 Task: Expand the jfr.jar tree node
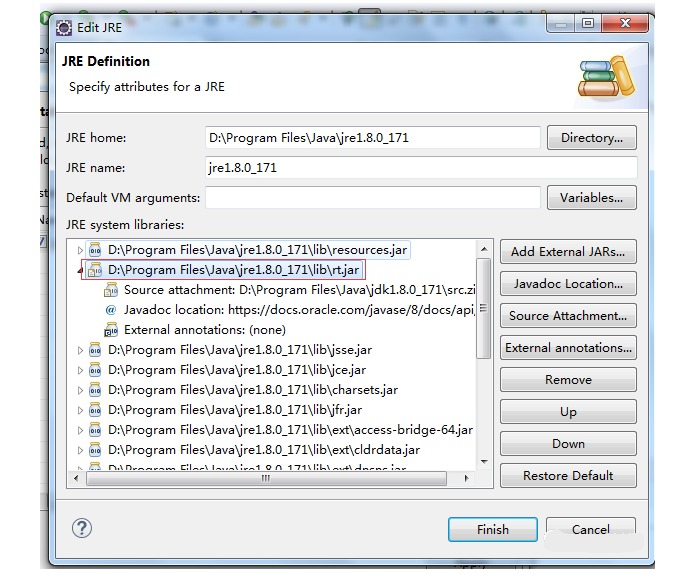(80, 410)
